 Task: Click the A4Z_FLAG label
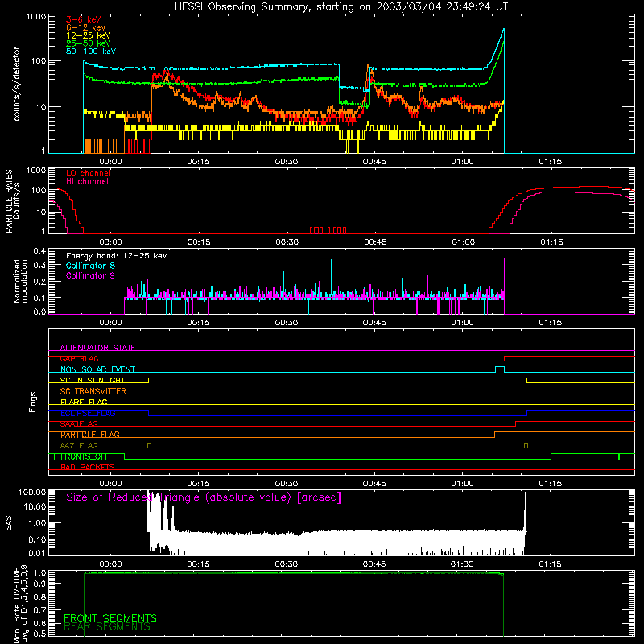click(79, 445)
